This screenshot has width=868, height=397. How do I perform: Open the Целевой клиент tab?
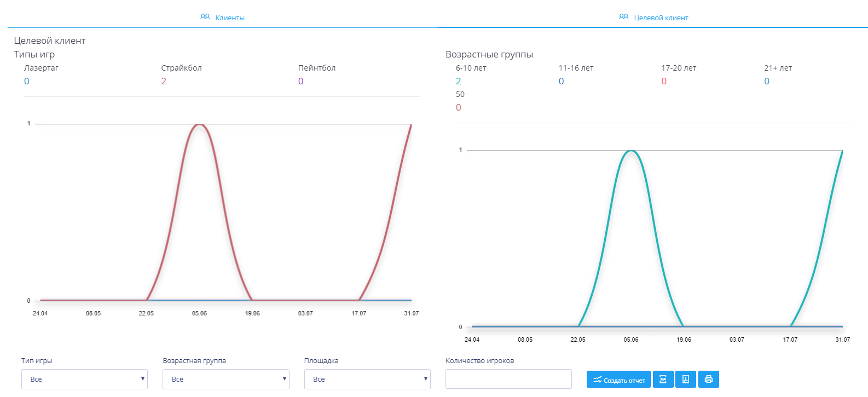pyautogui.click(x=653, y=18)
